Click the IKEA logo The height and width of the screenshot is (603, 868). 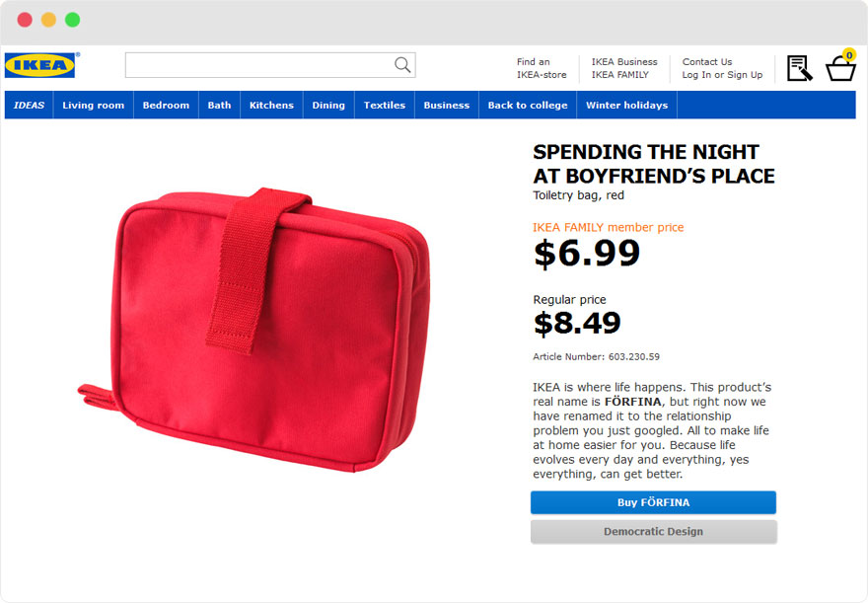pos(39,65)
